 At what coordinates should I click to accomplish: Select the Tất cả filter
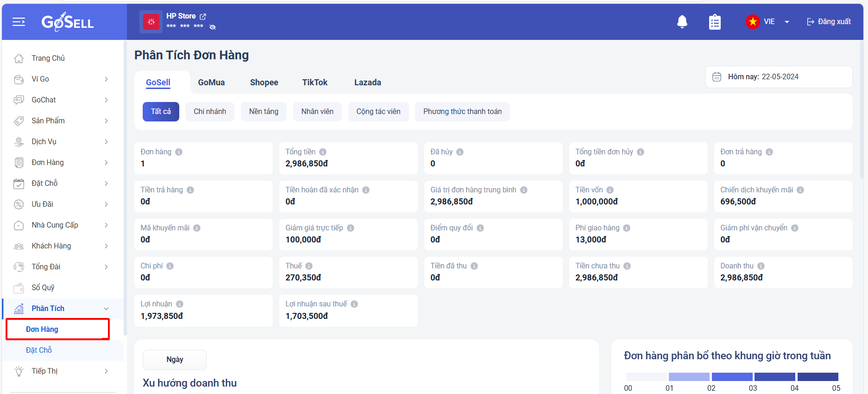point(161,112)
